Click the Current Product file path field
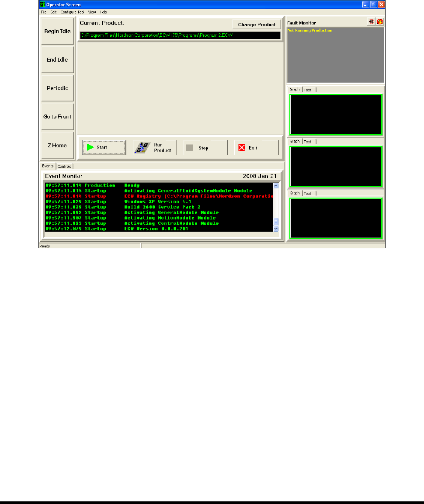The height and width of the screenshot is (504, 424). (180, 35)
